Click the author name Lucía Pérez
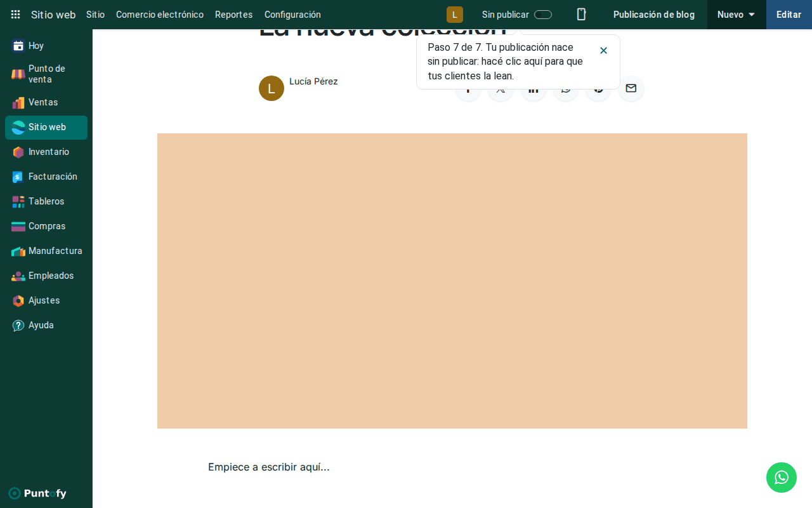 click(313, 81)
